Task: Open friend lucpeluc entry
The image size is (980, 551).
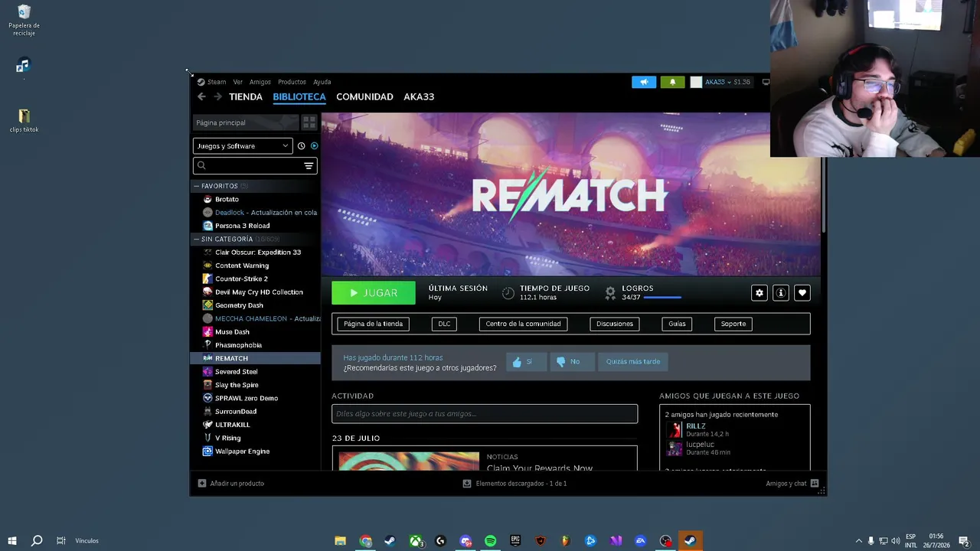Action: 698,448
